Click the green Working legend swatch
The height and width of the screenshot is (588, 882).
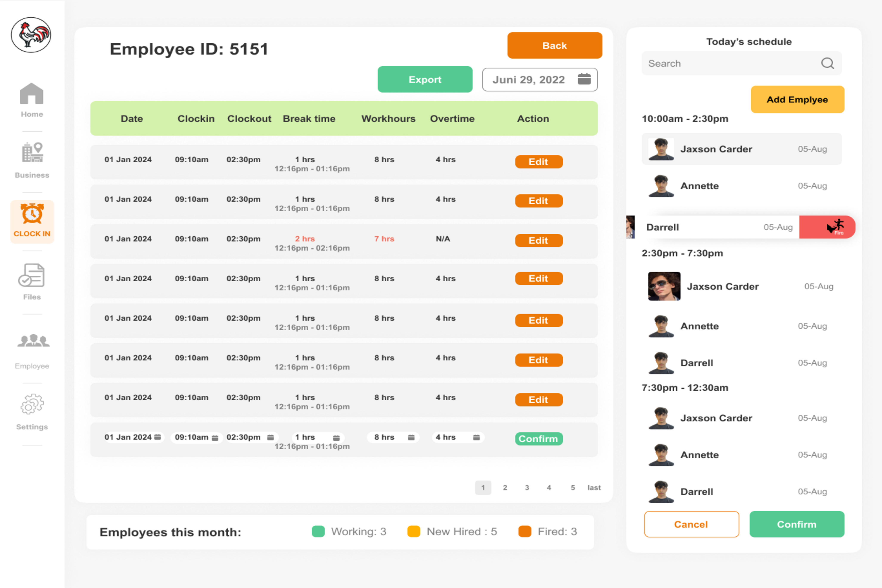(x=318, y=531)
